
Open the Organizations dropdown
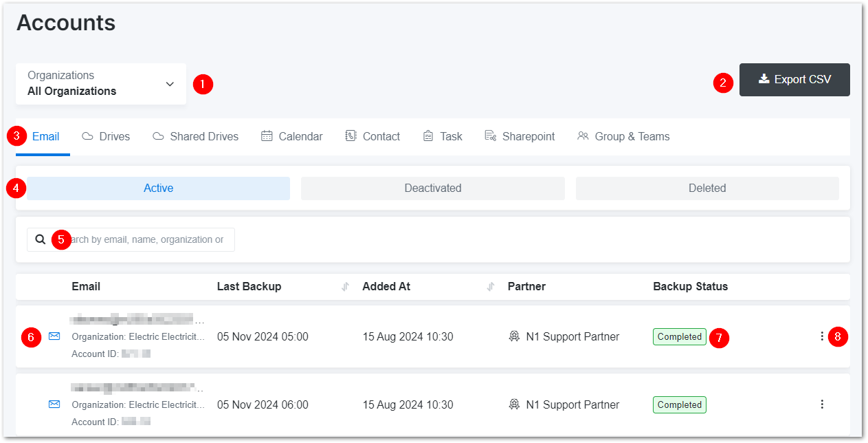(x=101, y=84)
